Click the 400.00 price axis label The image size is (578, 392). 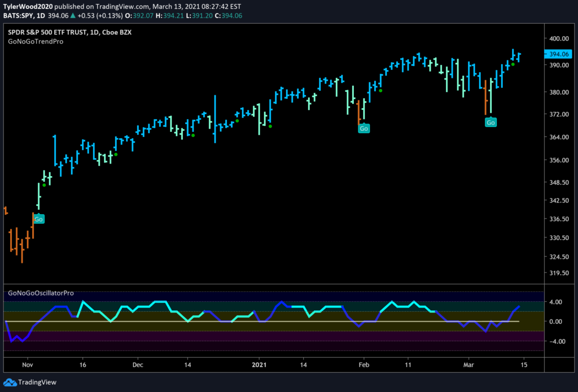click(558, 38)
